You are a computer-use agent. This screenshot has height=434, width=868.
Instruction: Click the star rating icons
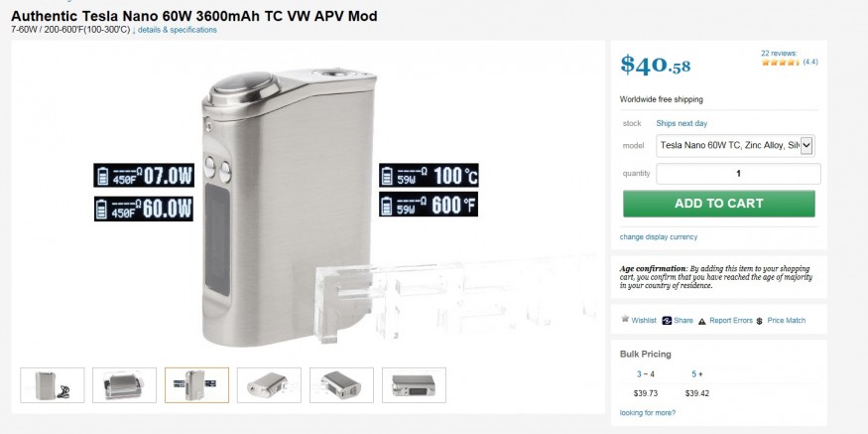point(781,63)
